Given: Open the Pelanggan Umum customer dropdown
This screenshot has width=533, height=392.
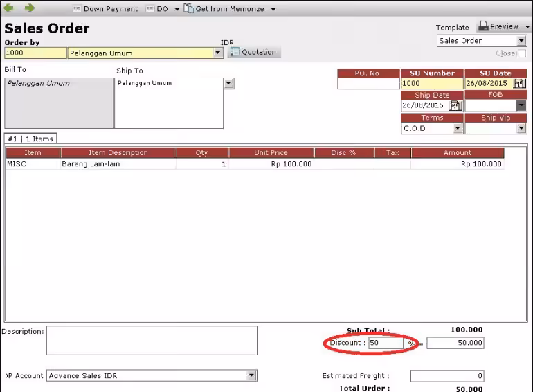Looking at the screenshot, I should (218, 53).
